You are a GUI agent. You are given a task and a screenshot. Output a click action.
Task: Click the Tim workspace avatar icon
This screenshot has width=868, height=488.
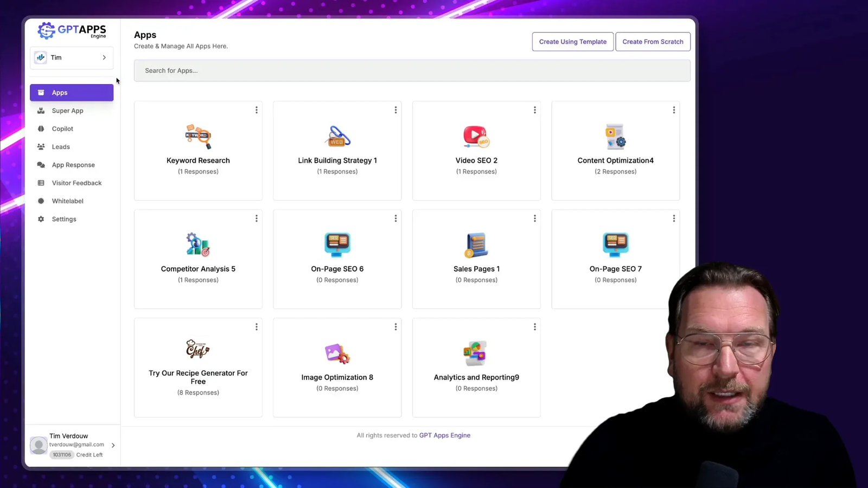(41, 57)
